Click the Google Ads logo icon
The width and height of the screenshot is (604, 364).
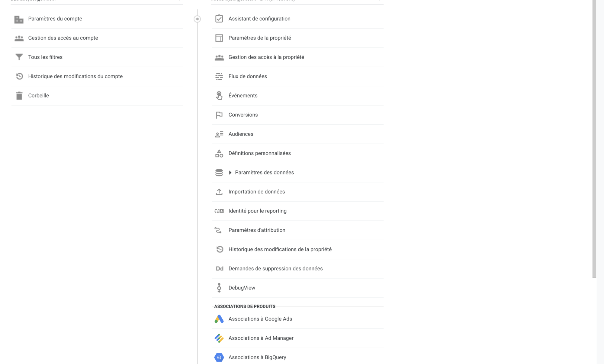[219, 319]
